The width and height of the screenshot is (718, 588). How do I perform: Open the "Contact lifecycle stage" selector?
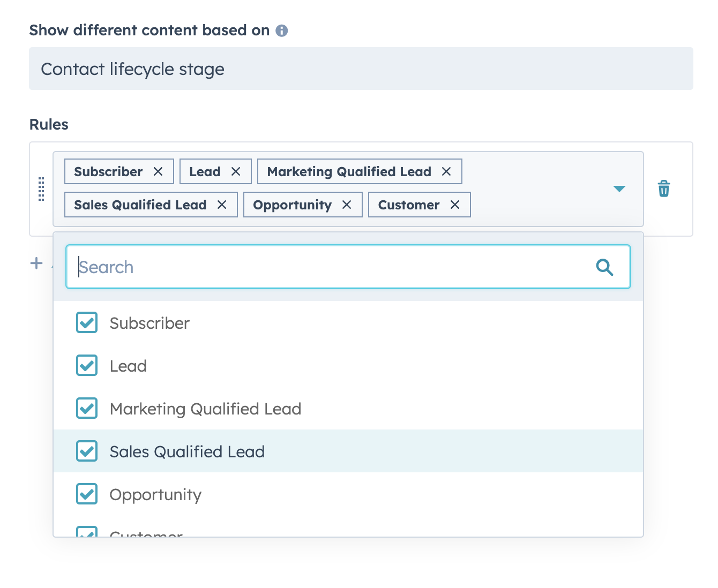click(360, 69)
